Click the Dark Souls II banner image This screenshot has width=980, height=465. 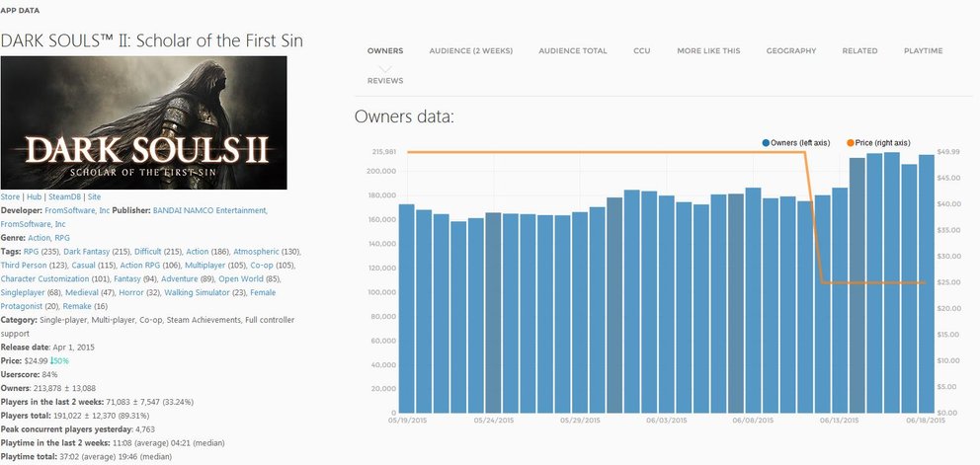tap(144, 122)
